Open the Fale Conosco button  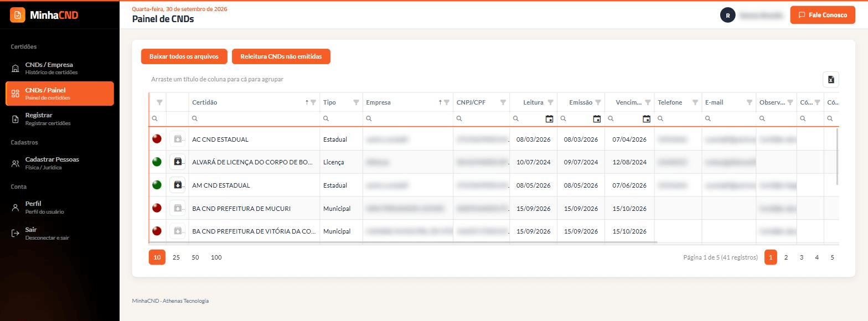[823, 15]
